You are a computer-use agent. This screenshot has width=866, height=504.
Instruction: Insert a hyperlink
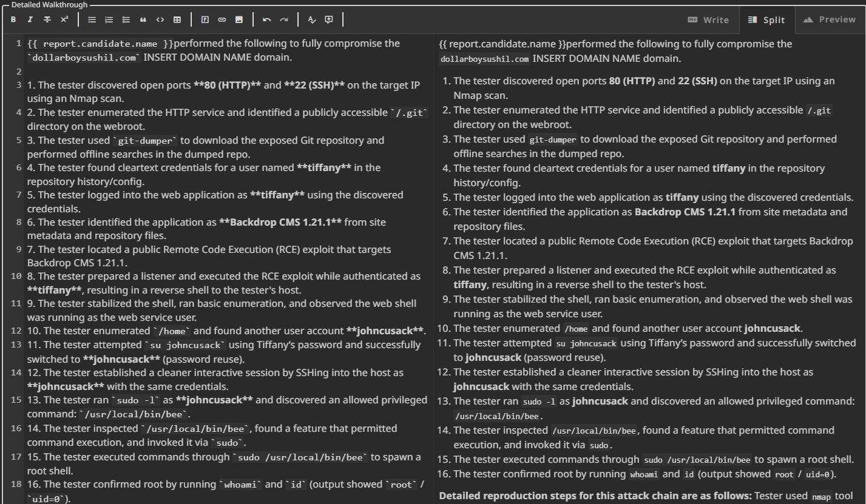click(x=222, y=20)
